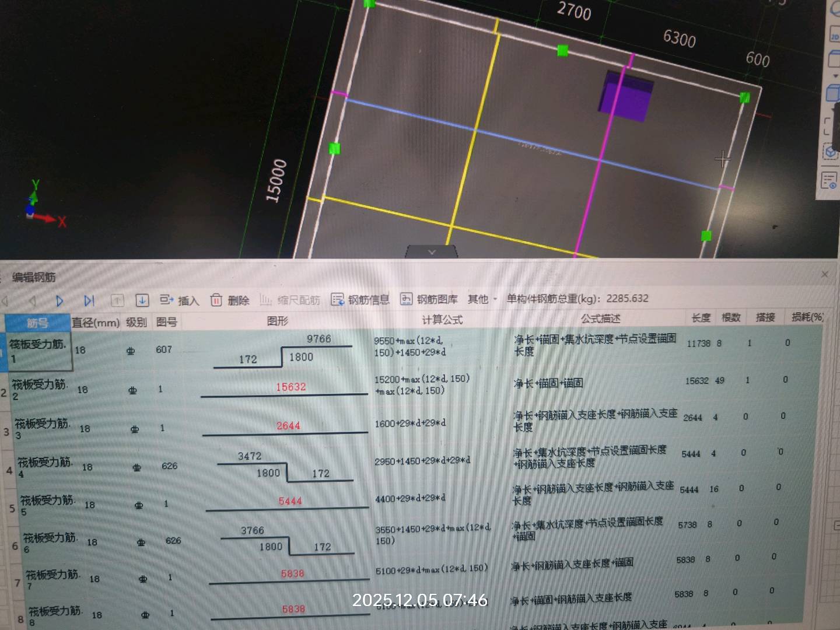Click the 插入 insert row button
Screen dimensions: 840x630
[180, 300]
